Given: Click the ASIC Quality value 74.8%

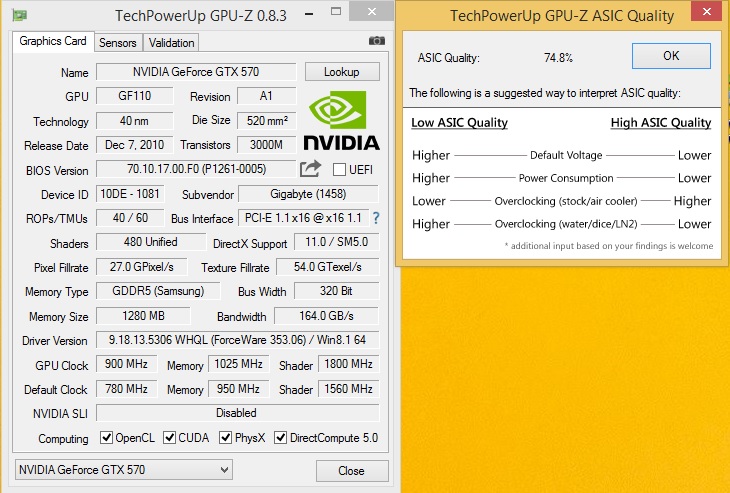Looking at the screenshot, I should 558,58.
